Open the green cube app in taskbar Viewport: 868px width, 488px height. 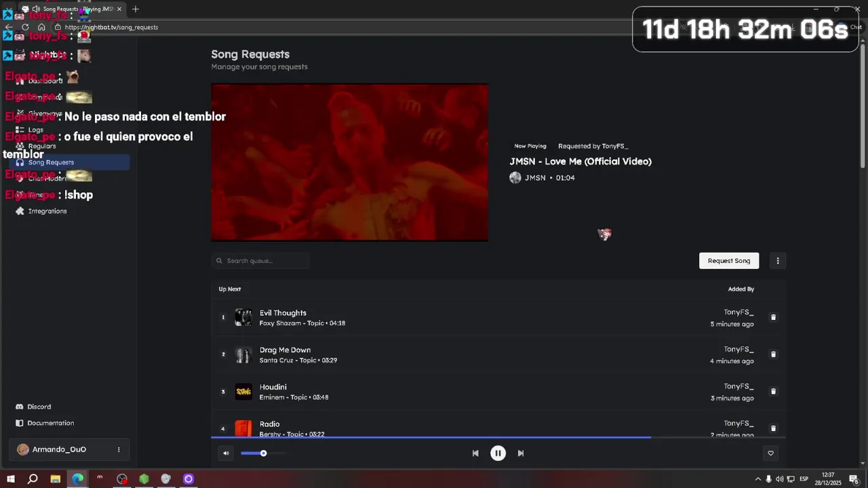coord(144,479)
